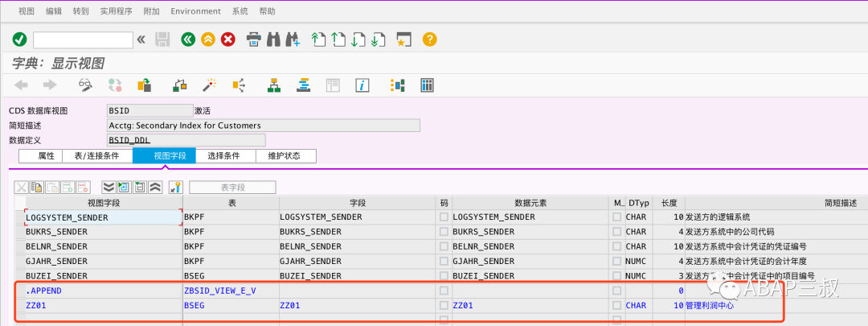Click the grayed-out Save diskette icon
The image size is (868, 326).
(x=162, y=39)
